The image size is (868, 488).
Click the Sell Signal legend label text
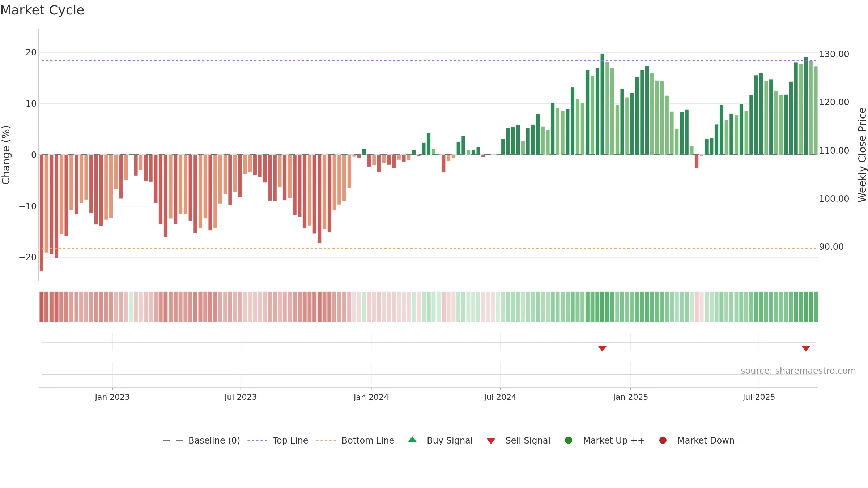[528, 440]
